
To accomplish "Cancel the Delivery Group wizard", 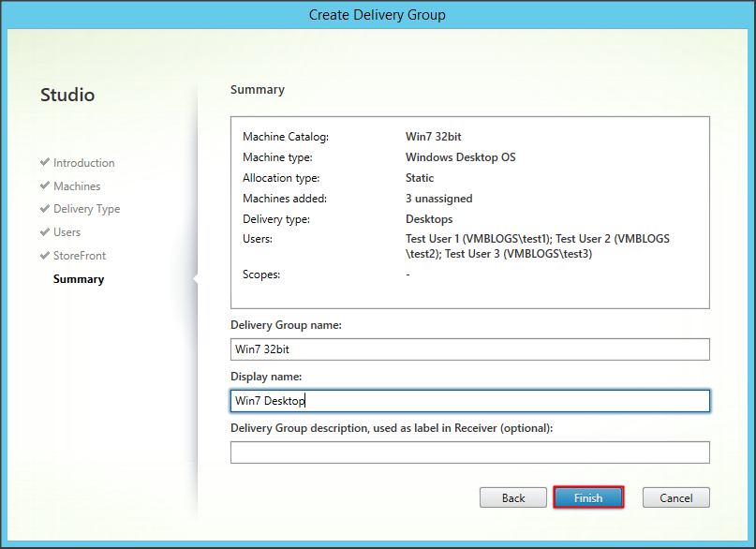I will [x=675, y=497].
